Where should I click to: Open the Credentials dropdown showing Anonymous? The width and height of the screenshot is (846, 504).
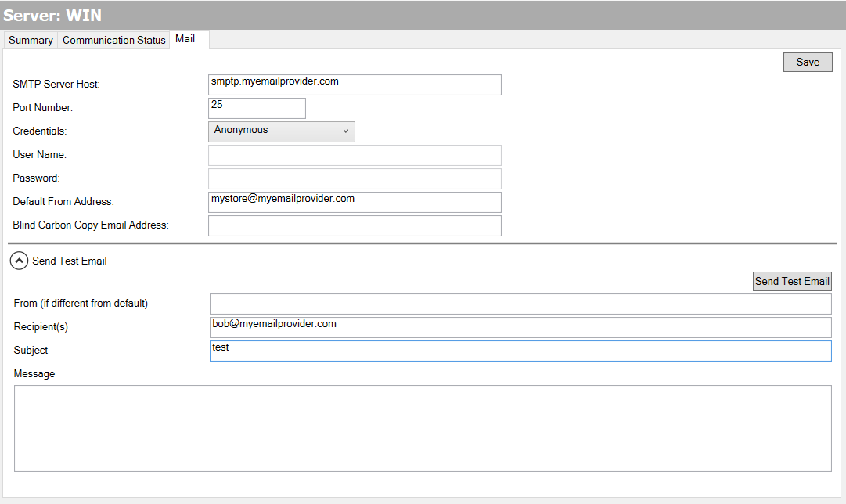tap(281, 131)
